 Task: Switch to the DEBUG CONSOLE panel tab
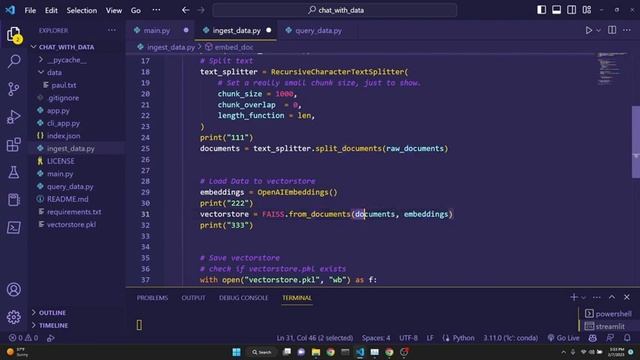pyautogui.click(x=243, y=298)
